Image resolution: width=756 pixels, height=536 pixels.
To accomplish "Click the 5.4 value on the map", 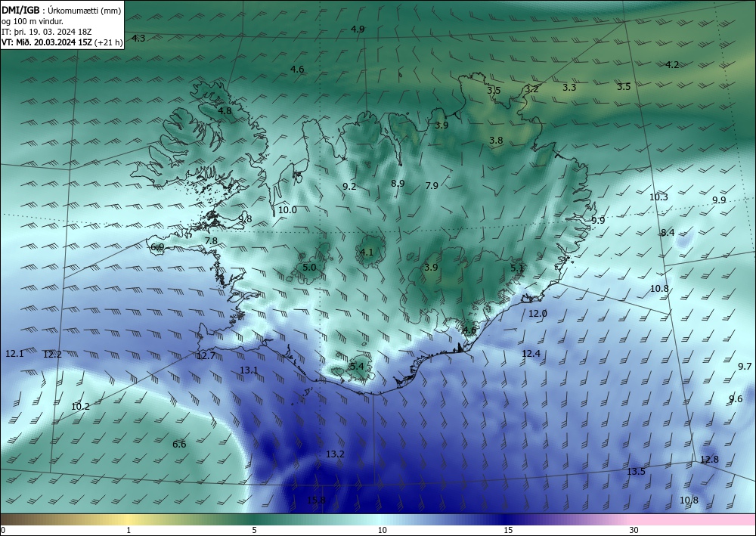I will tap(357, 366).
